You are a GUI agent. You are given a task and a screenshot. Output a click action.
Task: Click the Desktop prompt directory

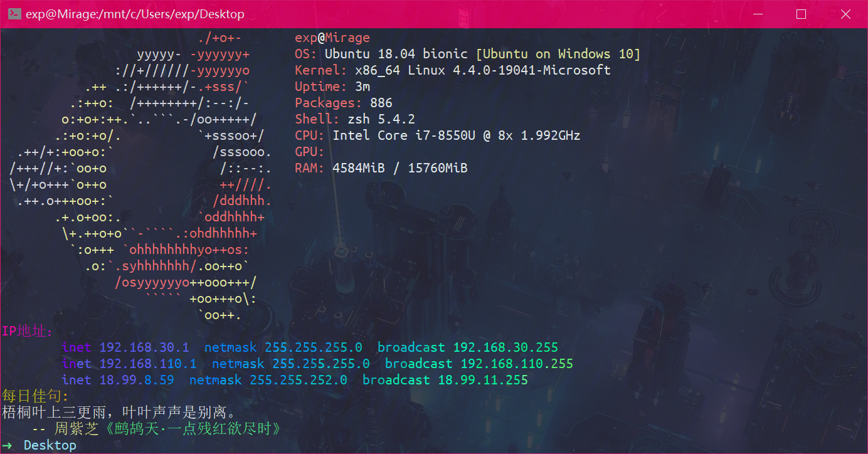click(50, 445)
